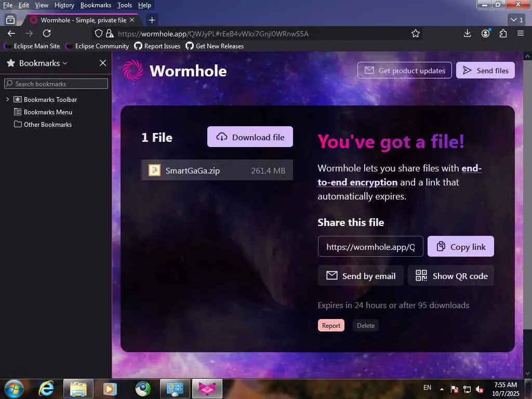This screenshot has height=399, width=532.
Task: Expand the Bookmarks Toolbar folder
Action: click(7, 99)
